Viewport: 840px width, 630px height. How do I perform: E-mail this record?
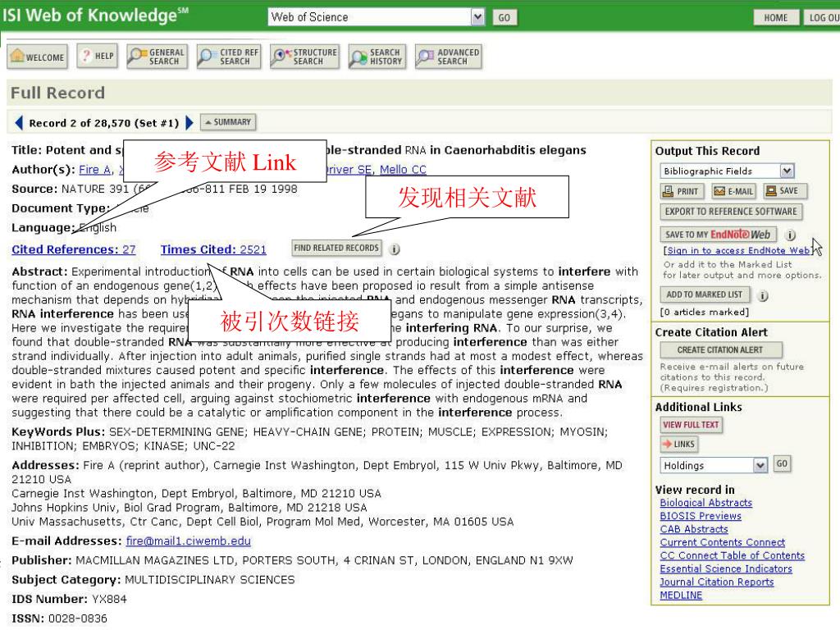tap(733, 191)
